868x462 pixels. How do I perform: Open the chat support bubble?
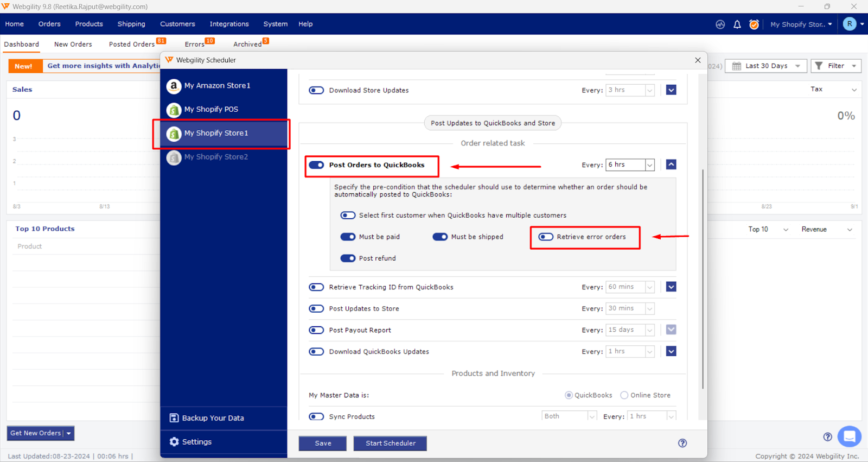click(x=850, y=436)
